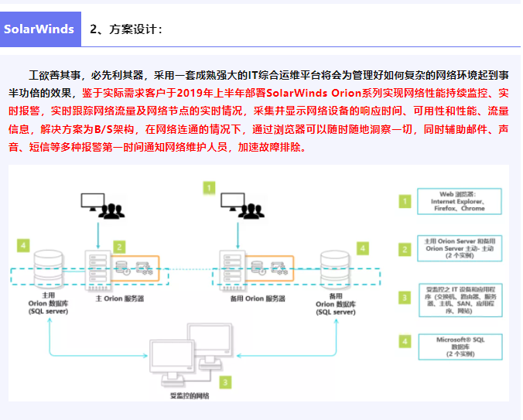Screen dimensions: 523x420
Task: Click the opening black text "工欲善其事，必先利其器"
Action: coord(86,75)
